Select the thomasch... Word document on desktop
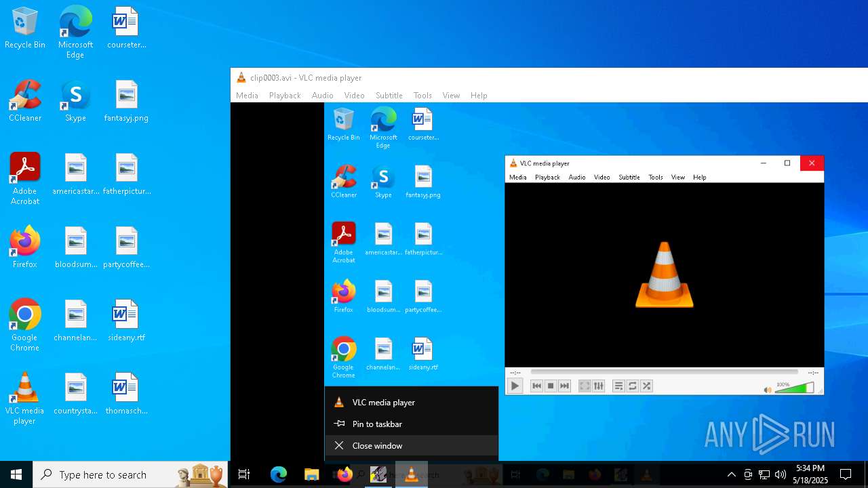This screenshot has width=868, height=488. pyautogui.click(x=127, y=394)
